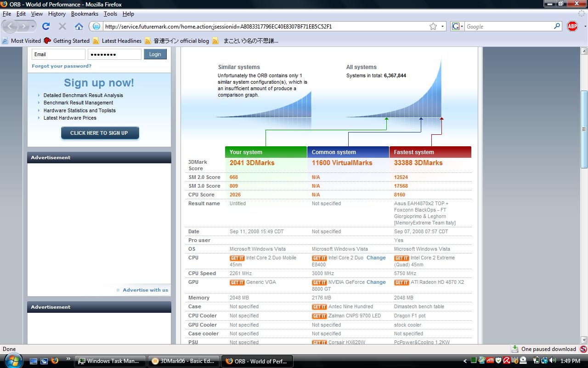Click GET IT for Core 2 Duo Mobile
This screenshot has height=368, width=588.
(237, 258)
